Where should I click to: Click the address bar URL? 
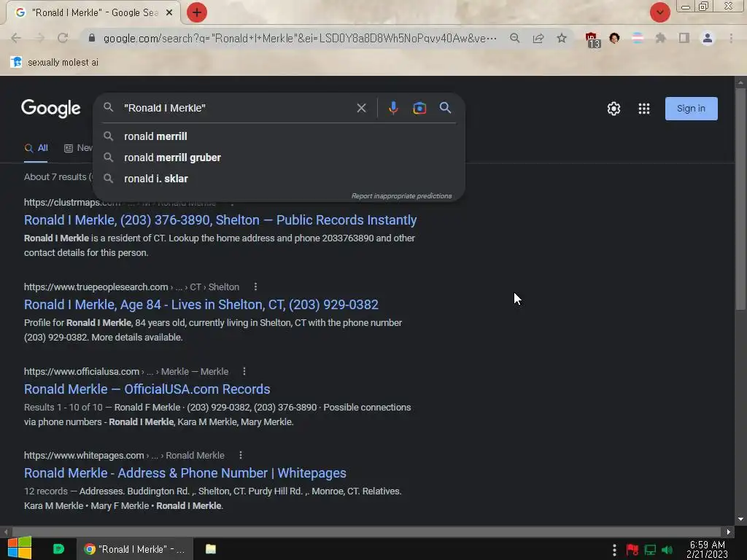(x=300, y=38)
